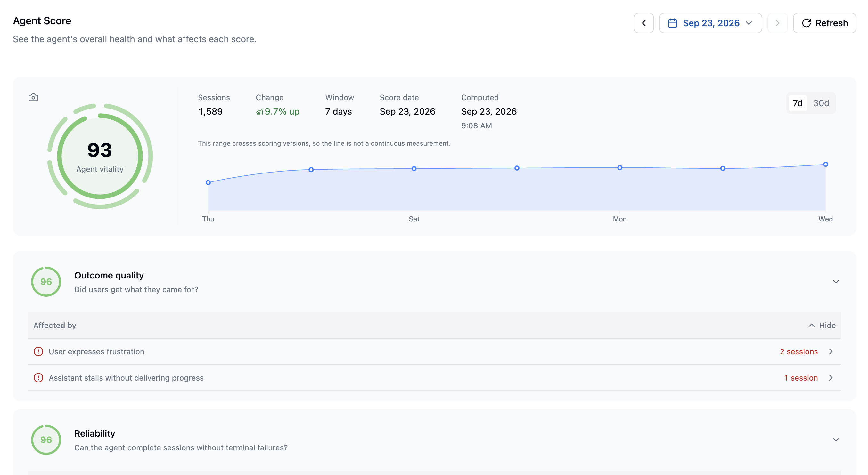Click the Mon data point on chart

(x=620, y=168)
